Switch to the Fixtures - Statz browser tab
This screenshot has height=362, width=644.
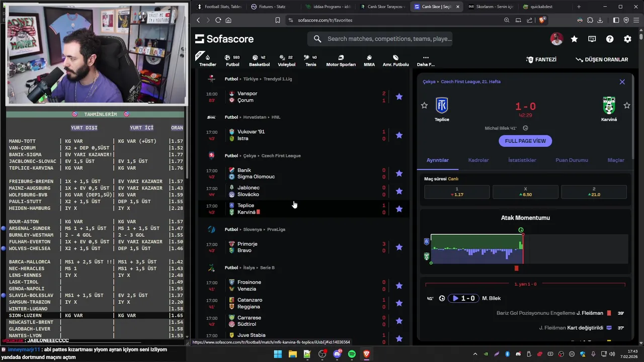(272, 7)
